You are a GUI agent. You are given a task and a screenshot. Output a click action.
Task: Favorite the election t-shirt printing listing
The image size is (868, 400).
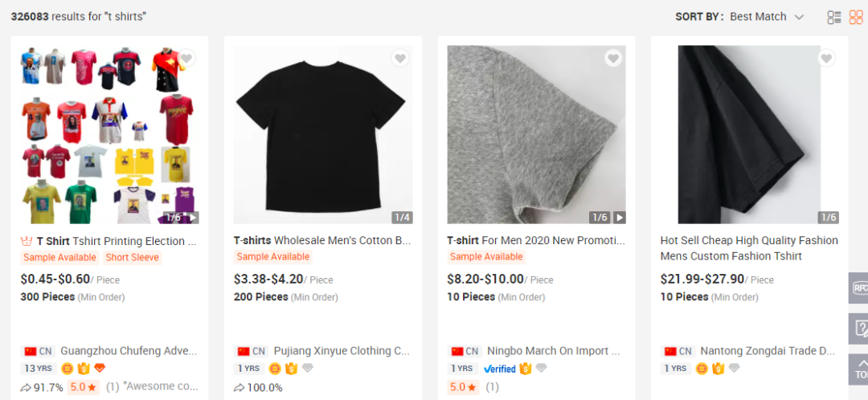pyautogui.click(x=186, y=59)
